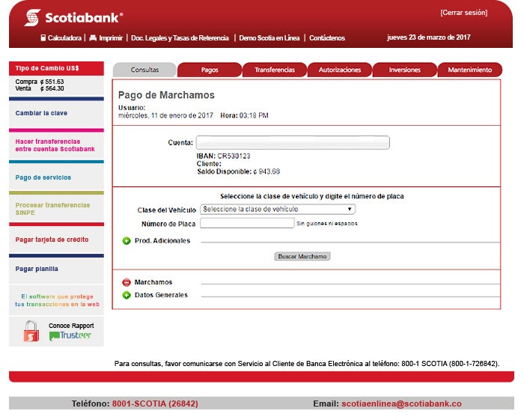
Task: Click into the Número de Placa field
Action: [x=247, y=223]
